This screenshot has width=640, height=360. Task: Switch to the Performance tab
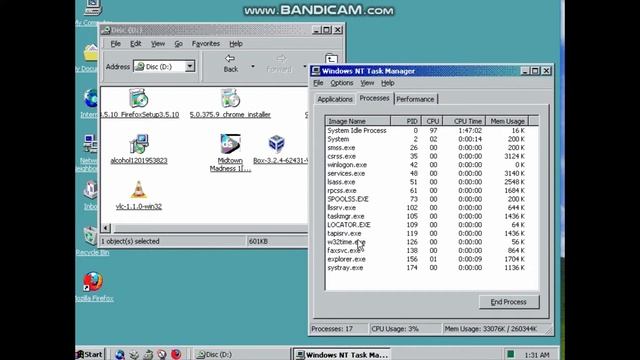(415, 99)
